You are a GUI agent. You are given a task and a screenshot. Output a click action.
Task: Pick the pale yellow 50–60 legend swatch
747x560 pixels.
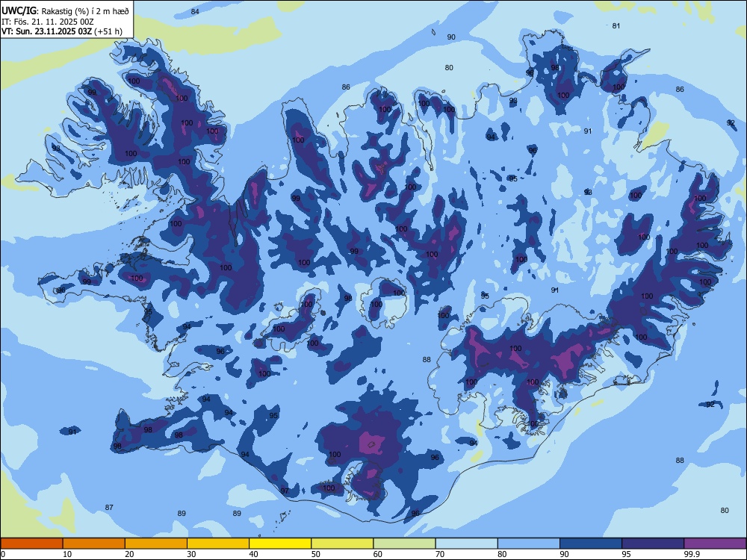[x=342, y=544]
